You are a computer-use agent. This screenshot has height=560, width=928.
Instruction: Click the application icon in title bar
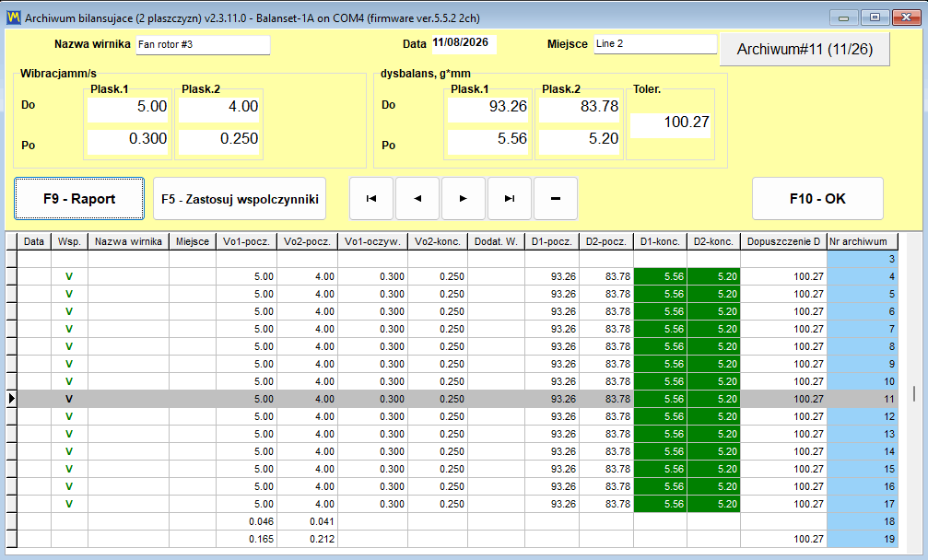point(13,17)
